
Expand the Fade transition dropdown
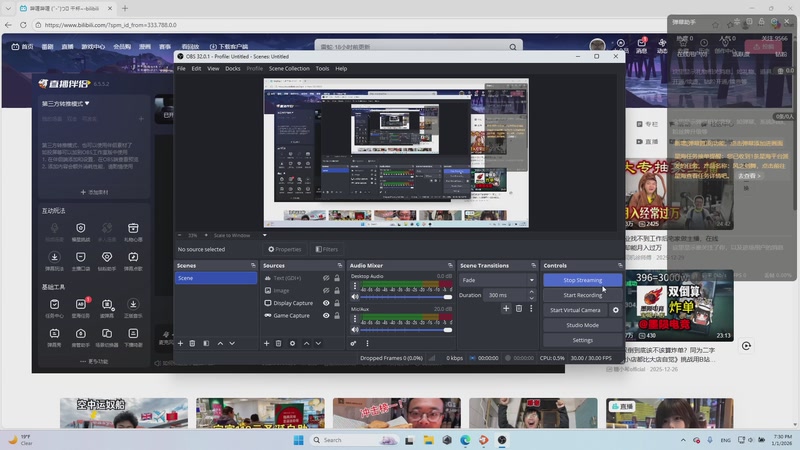(x=531, y=280)
